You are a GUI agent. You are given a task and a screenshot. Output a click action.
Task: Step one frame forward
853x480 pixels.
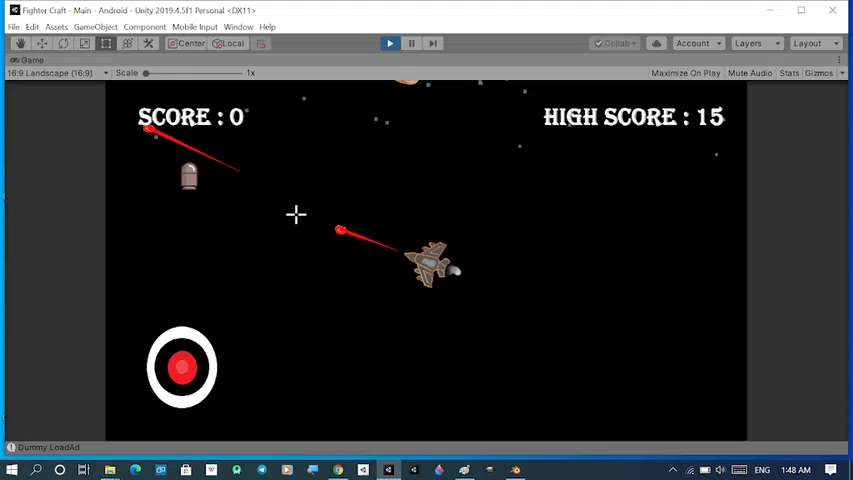click(x=433, y=44)
